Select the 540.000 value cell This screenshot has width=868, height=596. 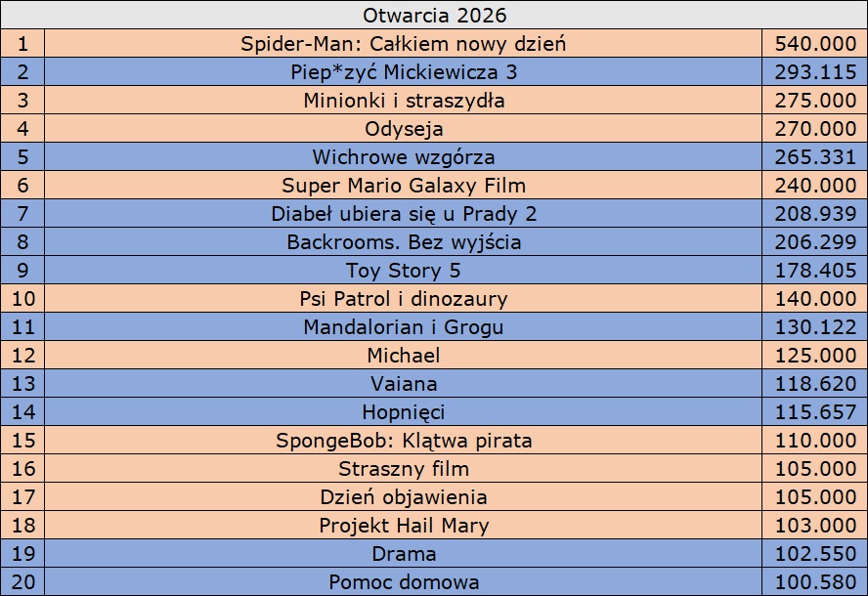click(x=815, y=43)
